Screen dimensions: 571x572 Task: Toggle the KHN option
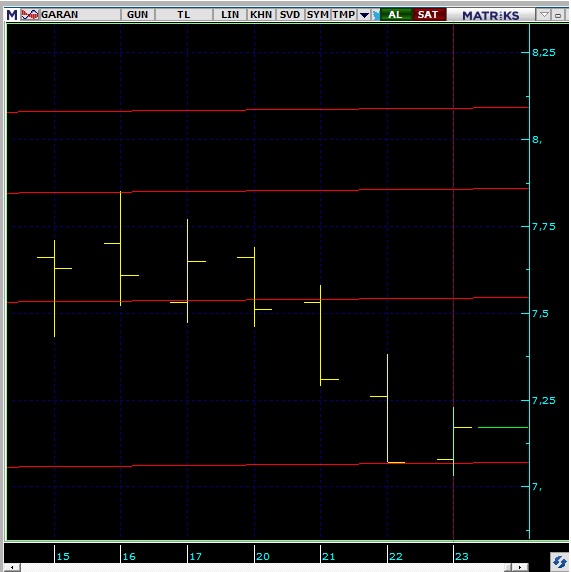point(261,15)
